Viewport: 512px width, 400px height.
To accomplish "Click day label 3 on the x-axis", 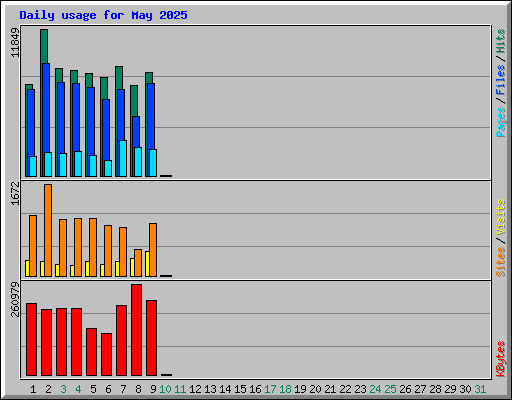I will point(63,389).
